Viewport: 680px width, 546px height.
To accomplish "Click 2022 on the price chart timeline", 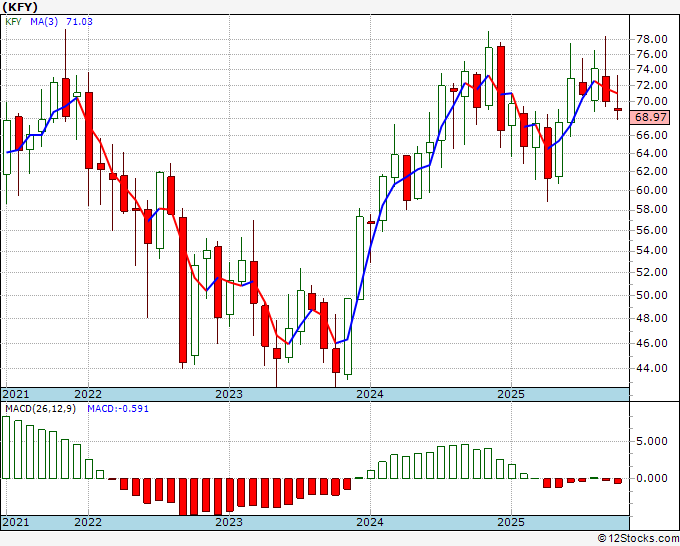I will tap(88, 394).
